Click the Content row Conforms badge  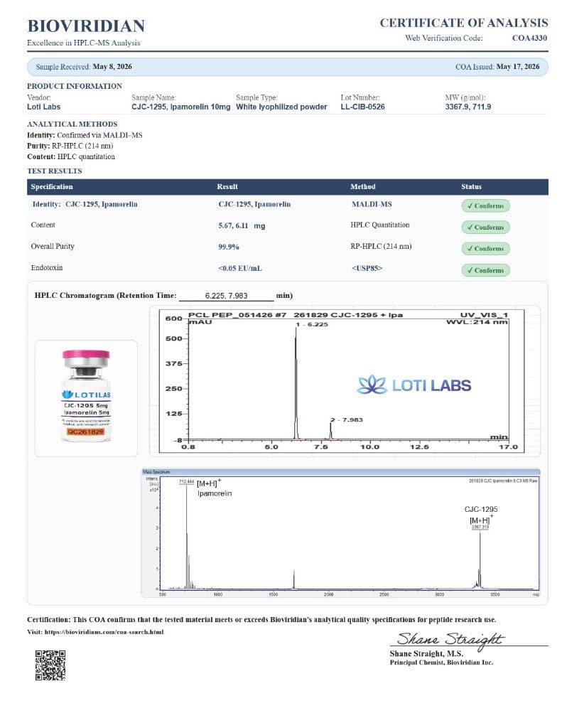tap(485, 227)
